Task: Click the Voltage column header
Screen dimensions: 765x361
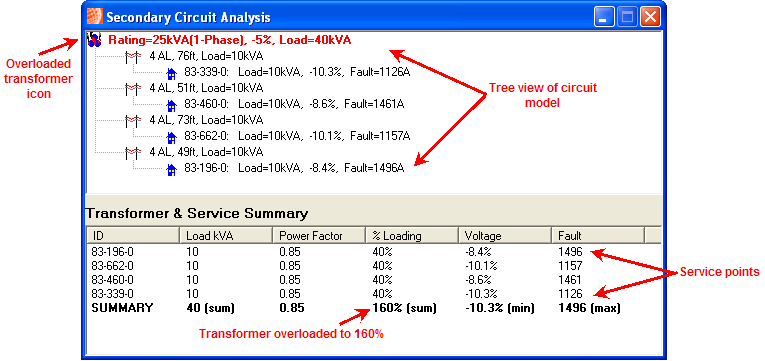Action: [x=505, y=236]
